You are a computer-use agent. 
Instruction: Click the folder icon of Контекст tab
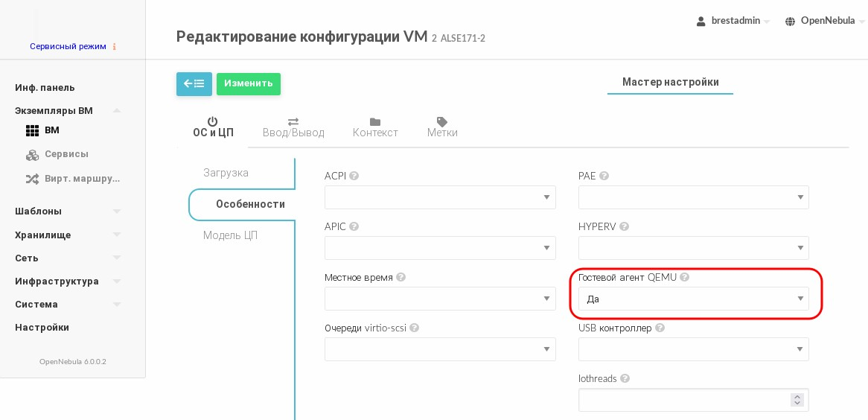(375, 121)
